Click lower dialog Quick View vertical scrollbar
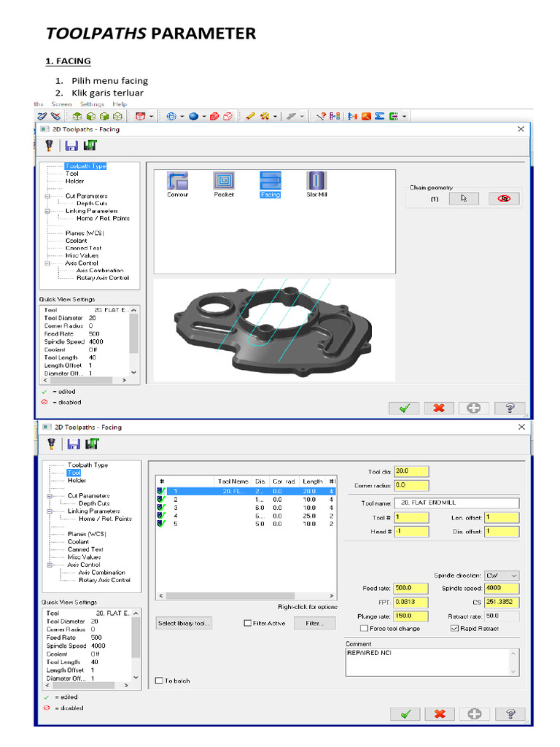The image size is (560, 747). [x=136, y=645]
